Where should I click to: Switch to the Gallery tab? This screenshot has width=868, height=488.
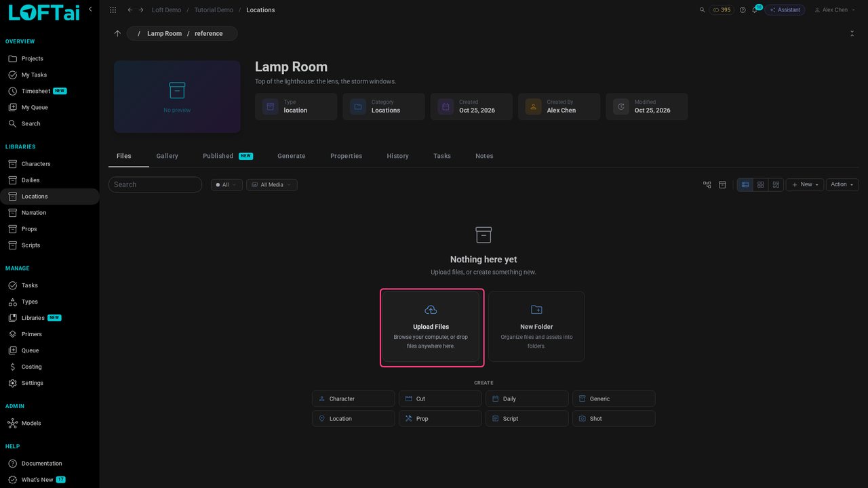(x=167, y=156)
